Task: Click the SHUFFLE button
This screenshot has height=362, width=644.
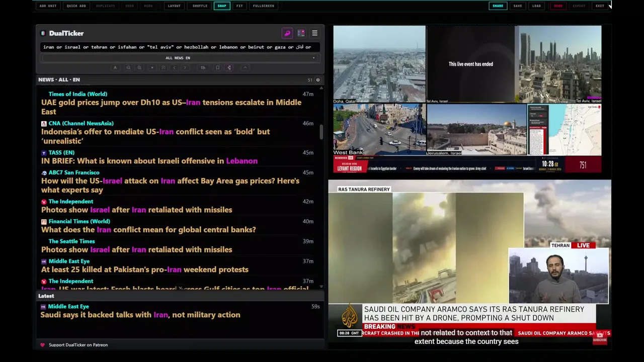Action: [200, 6]
